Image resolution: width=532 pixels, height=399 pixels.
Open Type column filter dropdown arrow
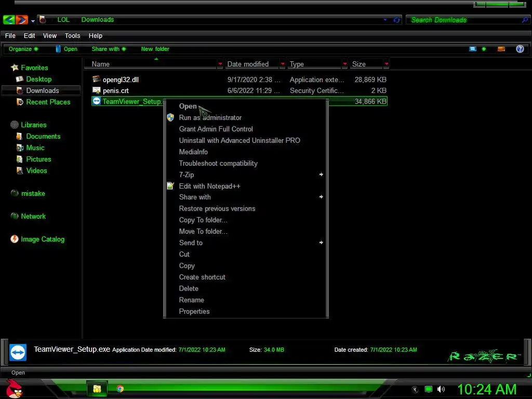pos(345,64)
